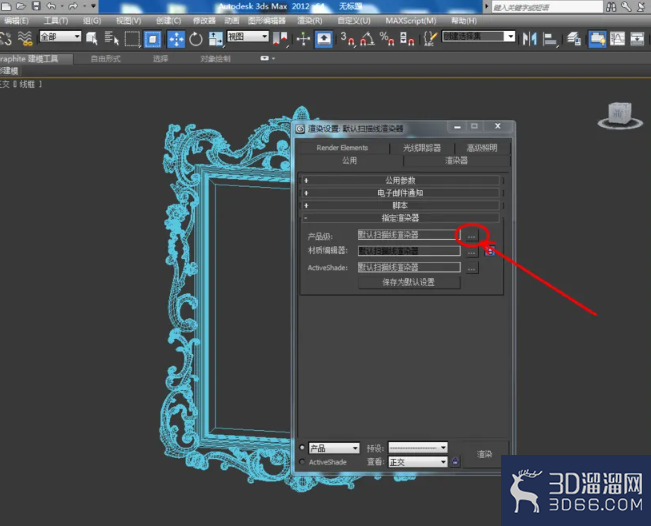The width and height of the screenshot is (651, 526).
Task: Switch to the 光线跟踪器 tab
Action: click(x=422, y=148)
